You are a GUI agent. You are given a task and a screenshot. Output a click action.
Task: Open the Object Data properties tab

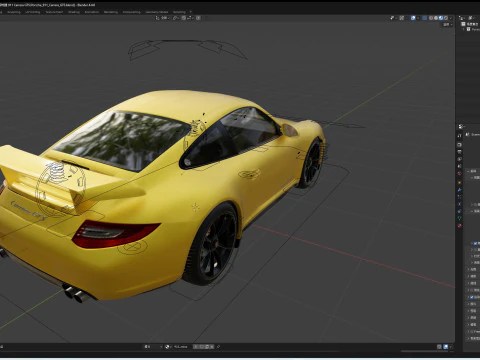[460, 218]
